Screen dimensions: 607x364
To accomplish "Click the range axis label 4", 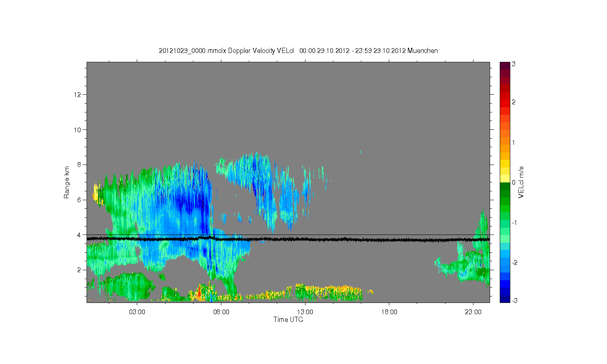I will pyautogui.click(x=80, y=235).
